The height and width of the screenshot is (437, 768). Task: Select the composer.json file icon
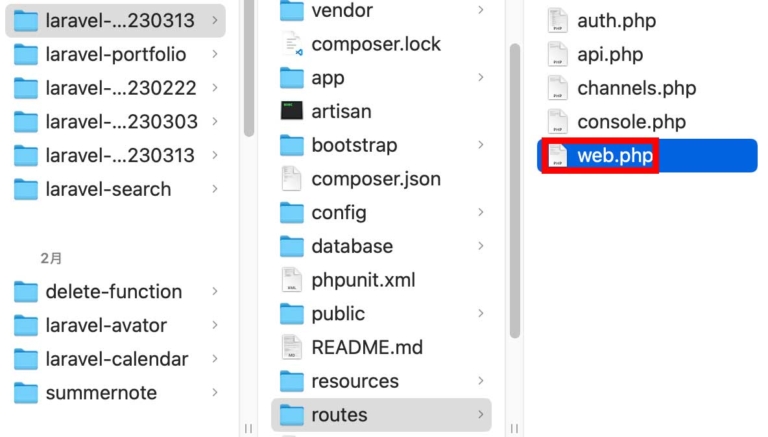point(291,179)
